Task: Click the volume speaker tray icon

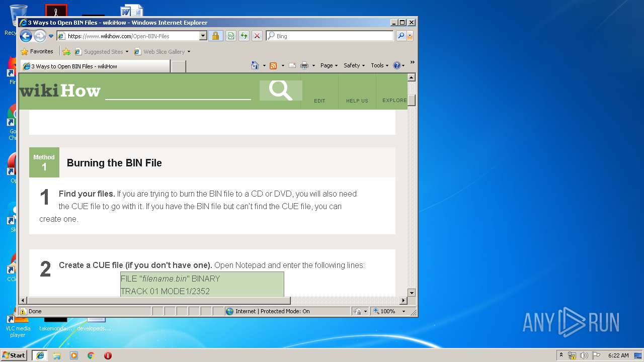Action: pos(584,355)
